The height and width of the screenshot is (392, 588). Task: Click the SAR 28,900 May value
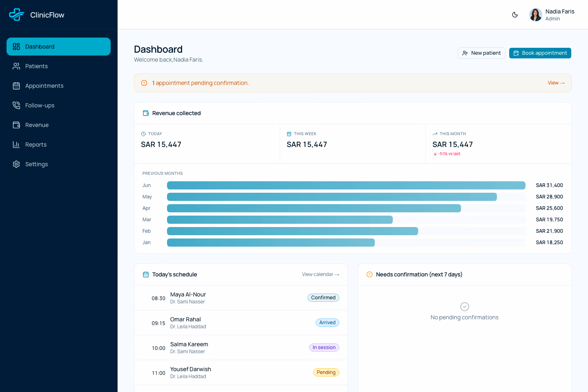click(549, 197)
